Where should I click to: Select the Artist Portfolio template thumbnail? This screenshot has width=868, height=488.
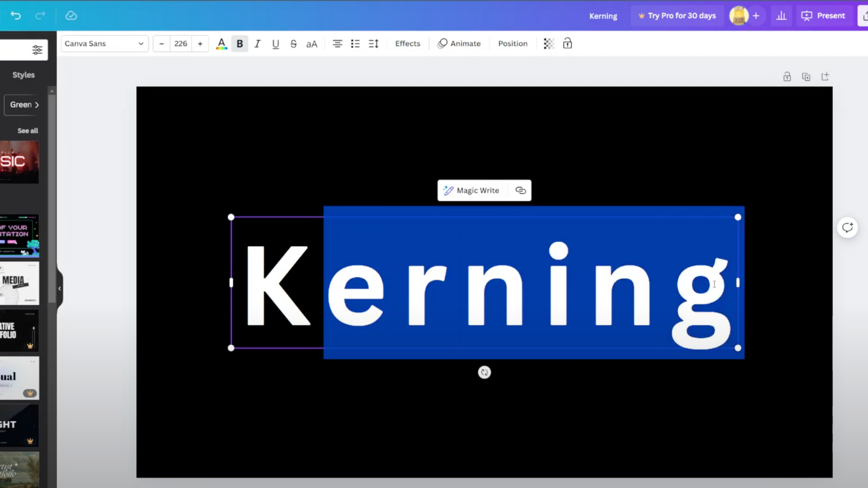[x=19, y=470]
